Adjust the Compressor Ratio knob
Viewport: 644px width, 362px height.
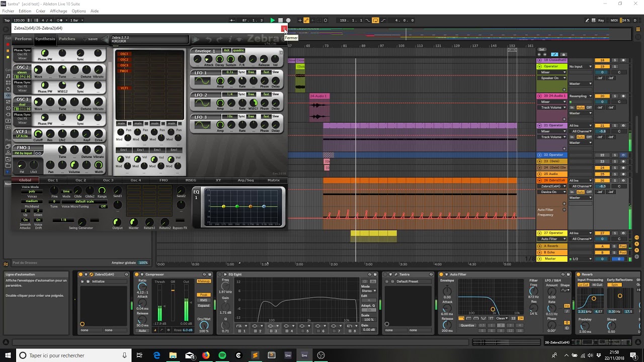tap(142, 287)
